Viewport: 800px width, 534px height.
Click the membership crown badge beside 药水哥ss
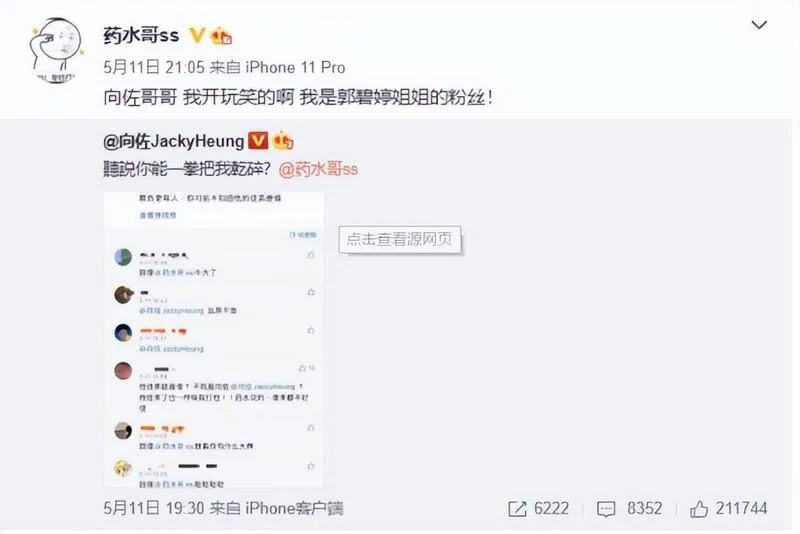[x=221, y=35]
